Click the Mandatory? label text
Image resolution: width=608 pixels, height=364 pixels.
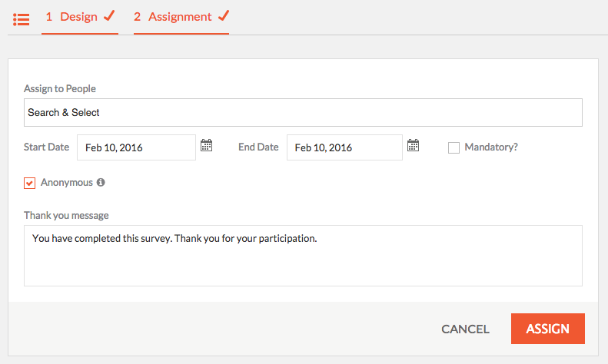[x=491, y=147]
